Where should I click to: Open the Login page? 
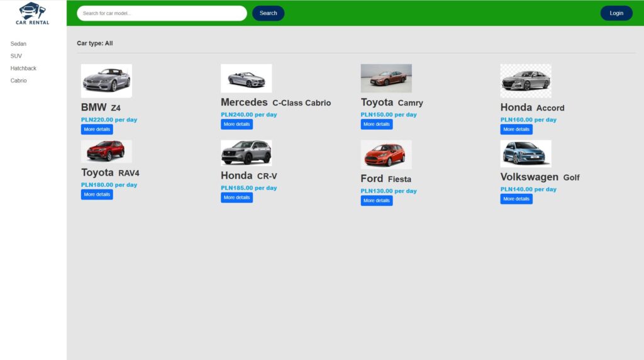click(x=616, y=13)
